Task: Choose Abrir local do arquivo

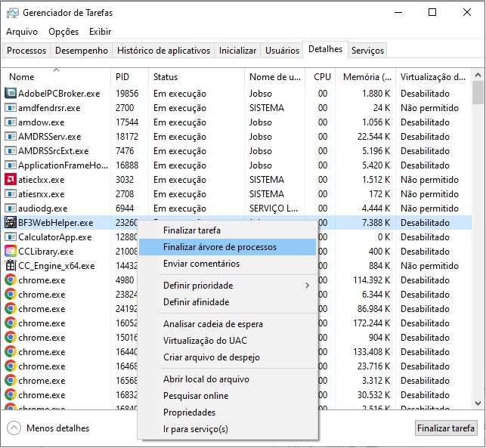Action: tap(228, 379)
